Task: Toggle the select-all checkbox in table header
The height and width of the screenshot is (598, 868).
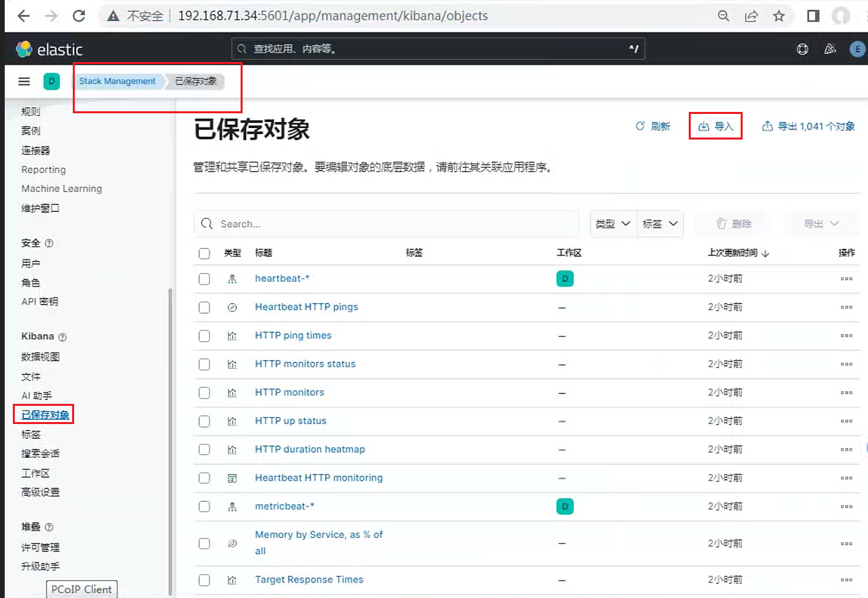Action: pos(204,253)
